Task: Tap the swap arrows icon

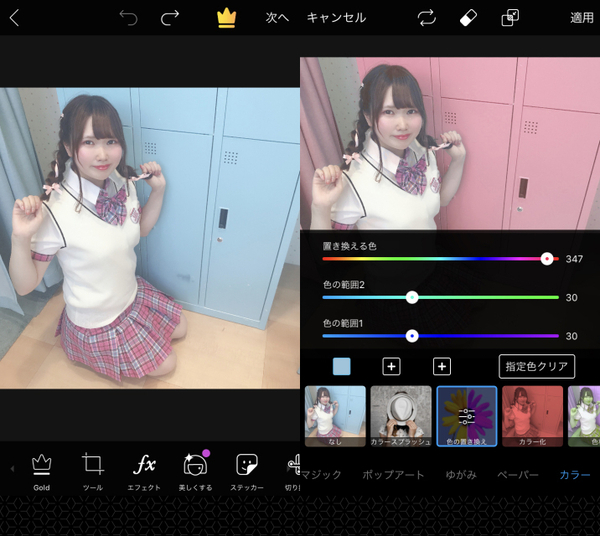Action: (x=427, y=18)
